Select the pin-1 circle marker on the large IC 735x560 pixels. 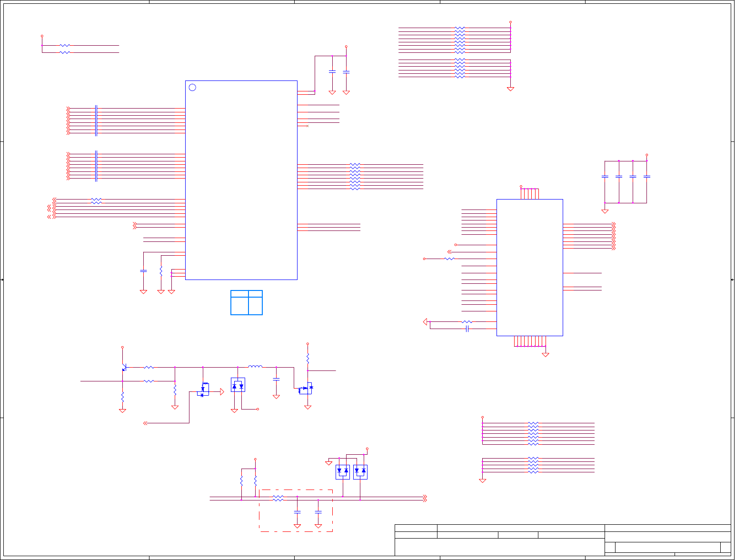click(192, 88)
